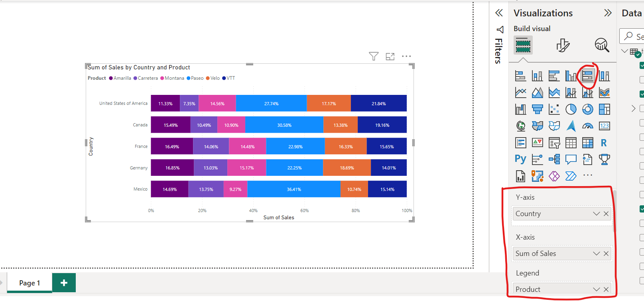Open focus mode for the chart

390,57
